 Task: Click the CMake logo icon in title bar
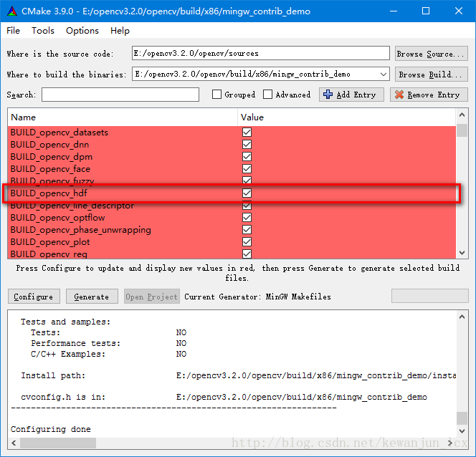tap(12, 11)
